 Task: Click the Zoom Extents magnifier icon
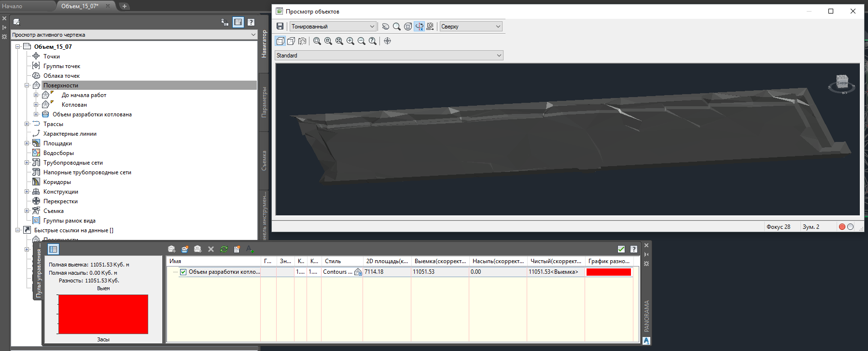pos(339,41)
